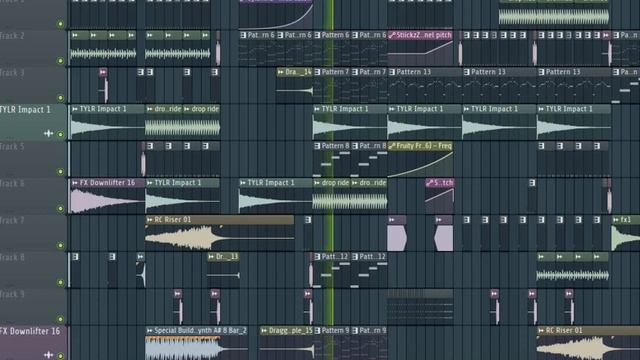
Task: Click the pattern icon on the Pattern 9 clip
Action: [x=318, y=330]
